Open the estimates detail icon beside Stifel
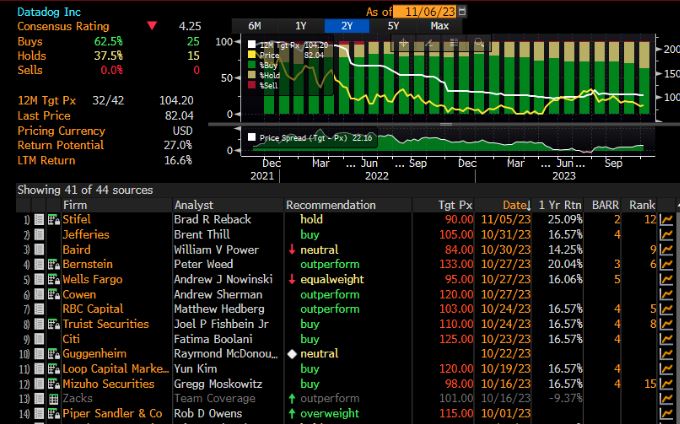Image resolution: width=680 pixels, height=424 pixels. tap(54, 219)
